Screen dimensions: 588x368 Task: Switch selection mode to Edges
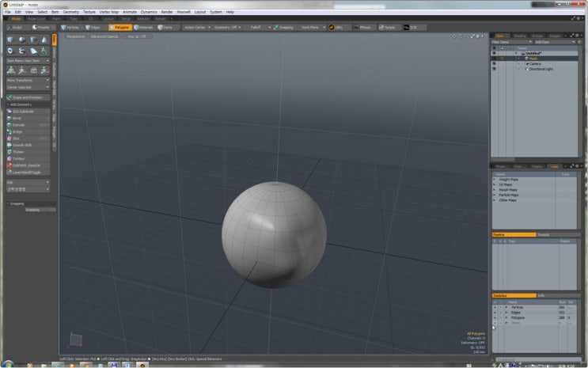(x=93, y=28)
